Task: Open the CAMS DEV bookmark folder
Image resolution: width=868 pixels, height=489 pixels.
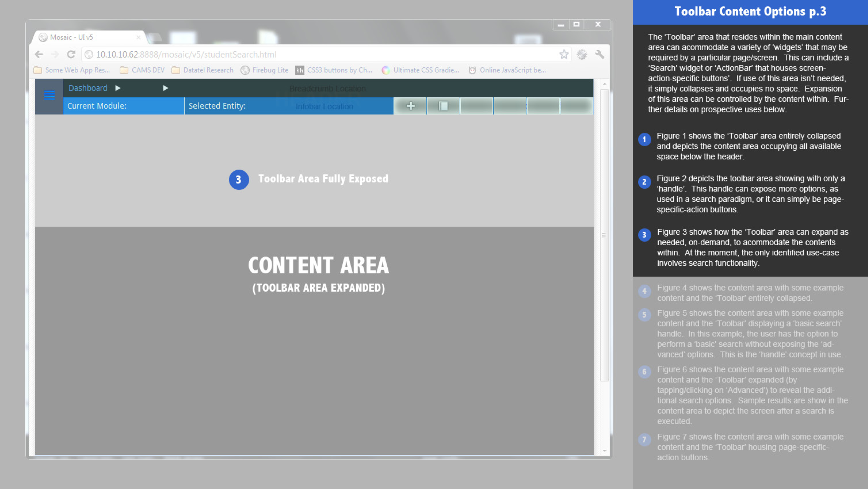Action: point(143,70)
